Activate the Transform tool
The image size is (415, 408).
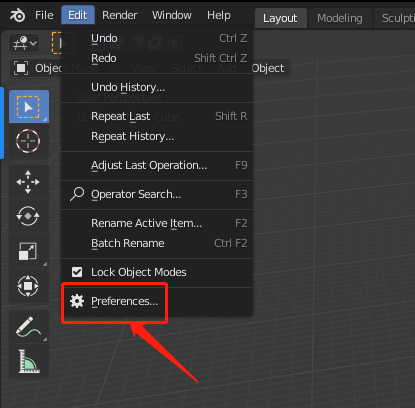[x=28, y=286]
